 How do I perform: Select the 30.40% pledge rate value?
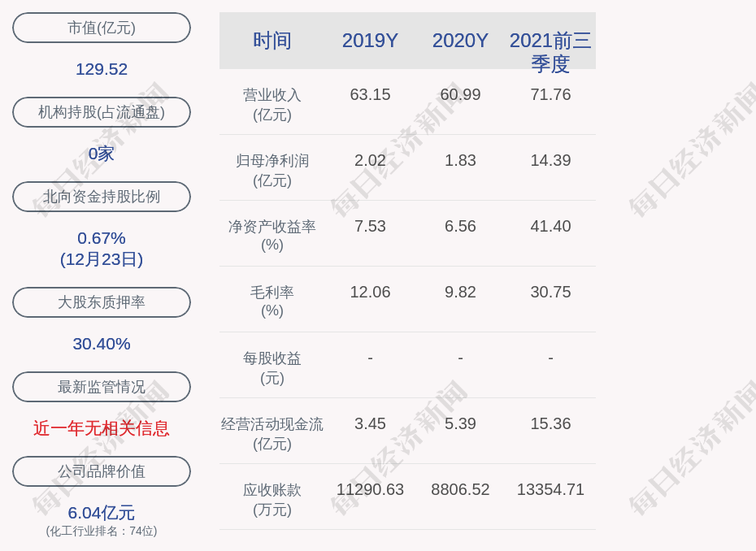tap(102, 344)
